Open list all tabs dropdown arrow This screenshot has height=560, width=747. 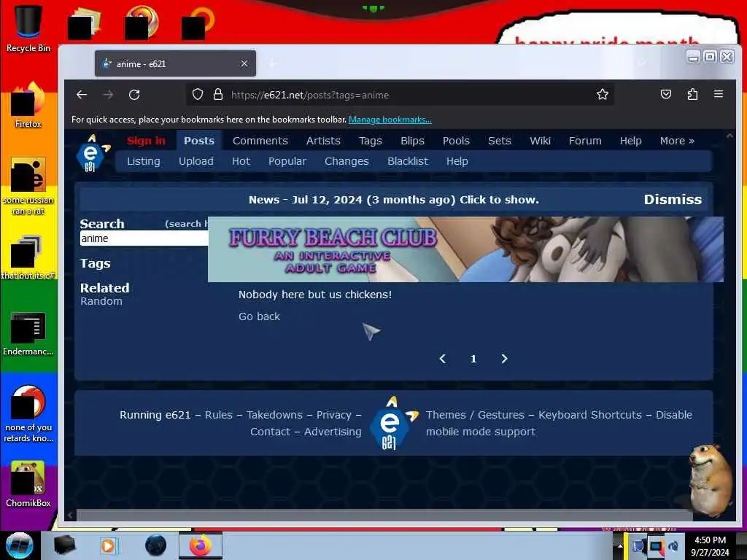[x=642, y=63]
